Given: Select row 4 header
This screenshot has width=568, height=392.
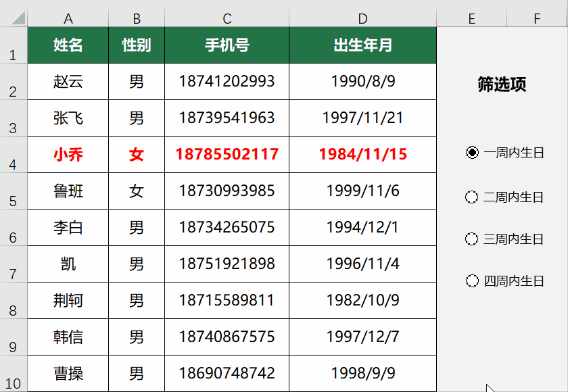Looking at the screenshot, I should click(x=14, y=155).
